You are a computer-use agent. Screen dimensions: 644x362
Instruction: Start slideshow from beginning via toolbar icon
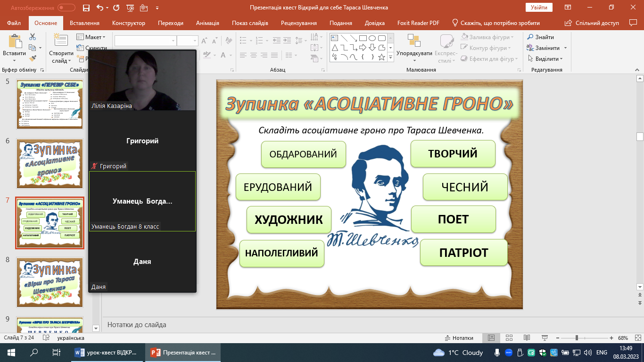click(130, 8)
